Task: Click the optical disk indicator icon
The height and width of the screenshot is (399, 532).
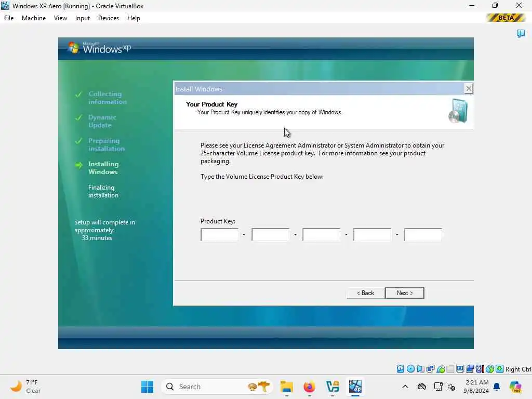Action: 410,369
